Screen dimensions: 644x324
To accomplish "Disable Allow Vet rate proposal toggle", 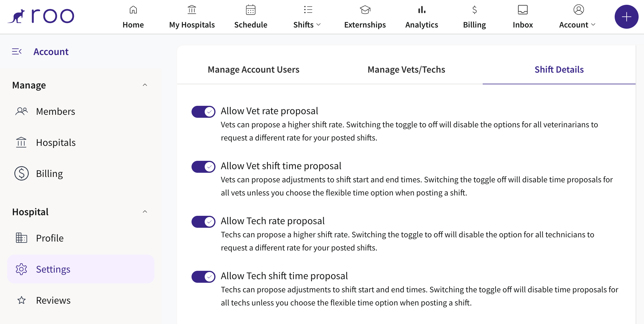I will tap(203, 112).
